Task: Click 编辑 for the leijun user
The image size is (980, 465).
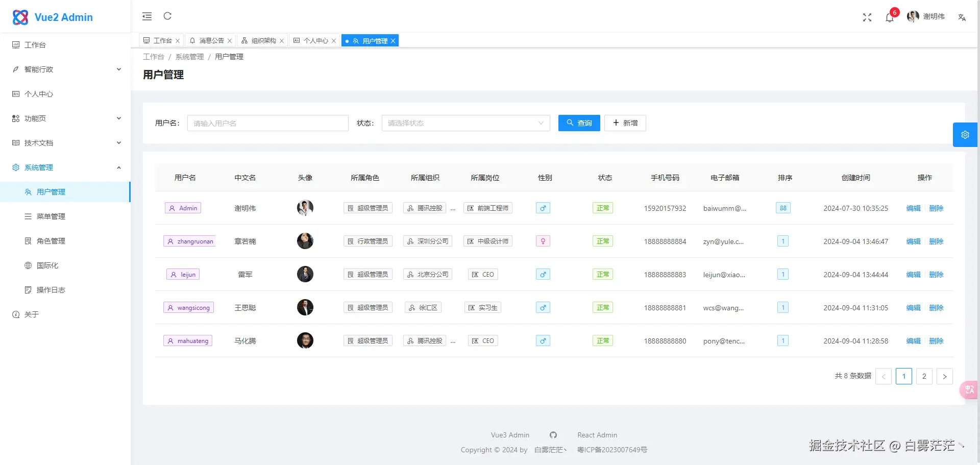Action: point(914,275)
